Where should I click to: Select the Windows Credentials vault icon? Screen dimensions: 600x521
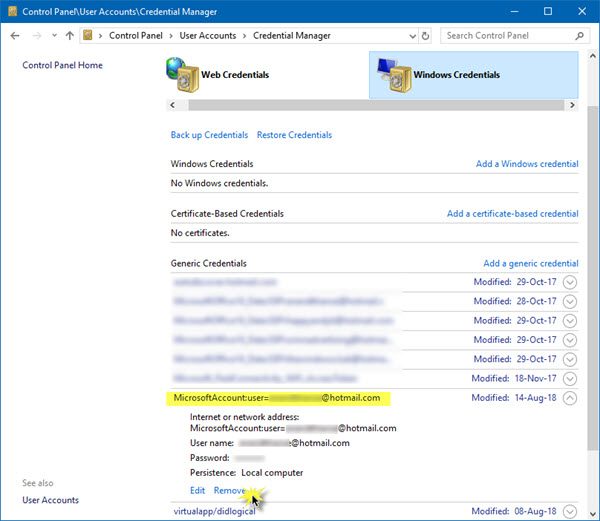pos(395,75)
